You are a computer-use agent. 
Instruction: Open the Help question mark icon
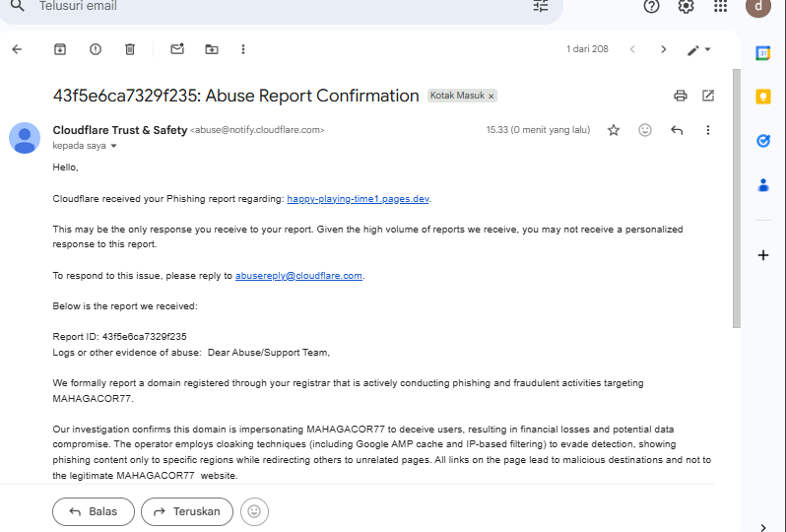coord(651,6)
